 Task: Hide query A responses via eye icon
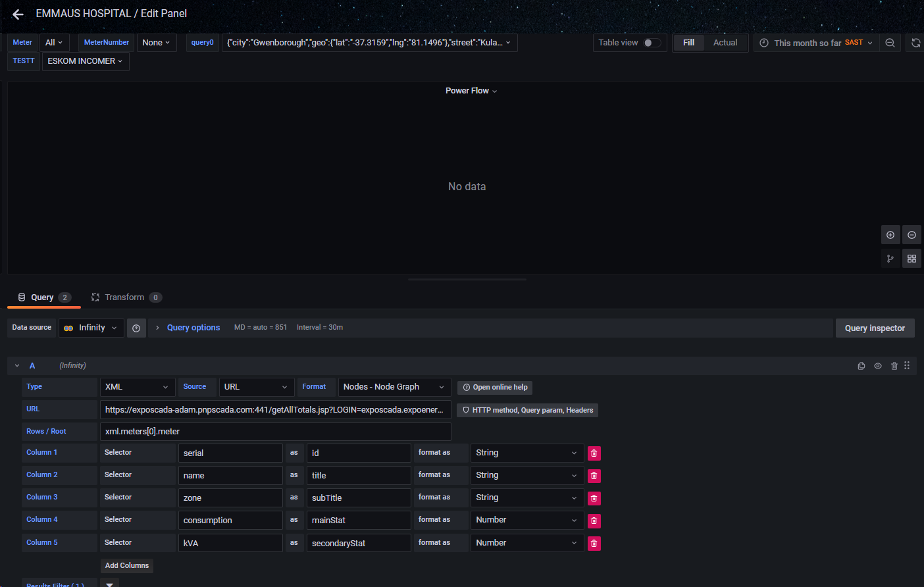point(877,365)
